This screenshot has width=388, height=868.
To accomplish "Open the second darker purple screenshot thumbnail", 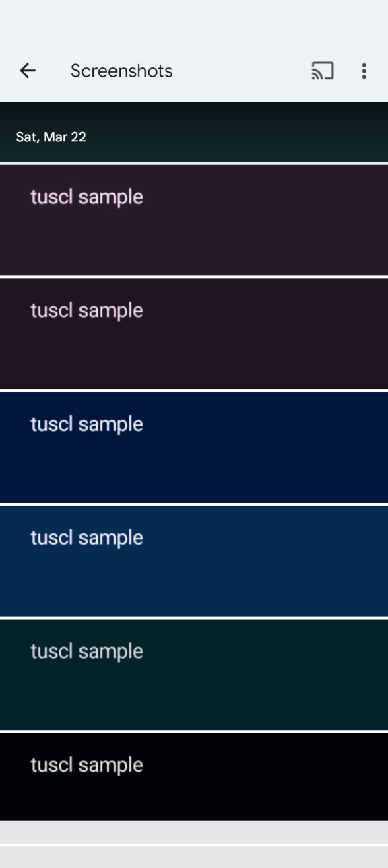I will (194, 334).
